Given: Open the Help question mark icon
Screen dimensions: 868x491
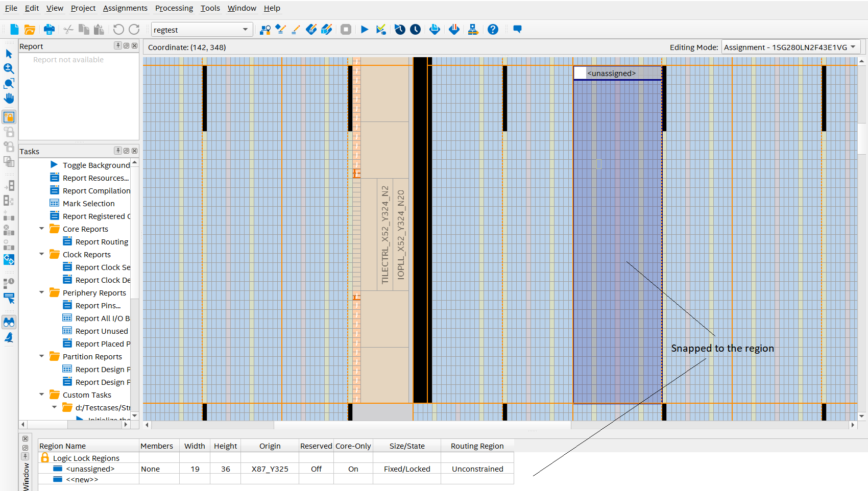Looking at the screenshot, I should pyautogui.click(x=493, y=30).
